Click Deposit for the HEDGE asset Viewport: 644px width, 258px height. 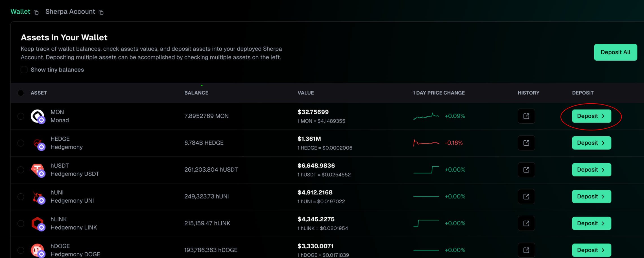pyautogui.click(x=591, y=143)
